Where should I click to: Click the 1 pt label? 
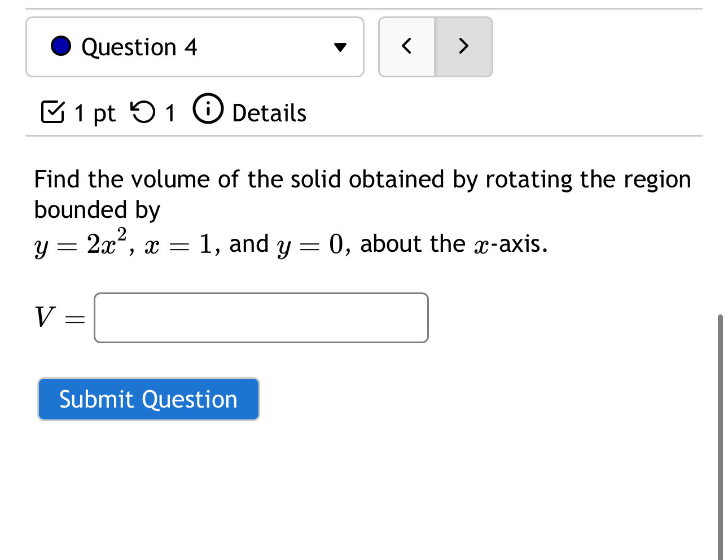93,112
